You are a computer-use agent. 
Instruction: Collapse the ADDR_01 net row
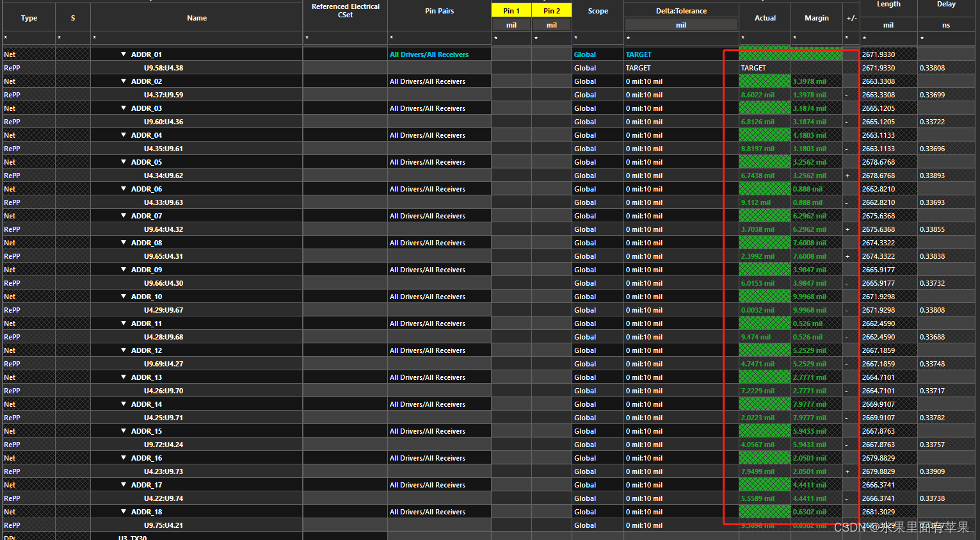coord(124,54)
